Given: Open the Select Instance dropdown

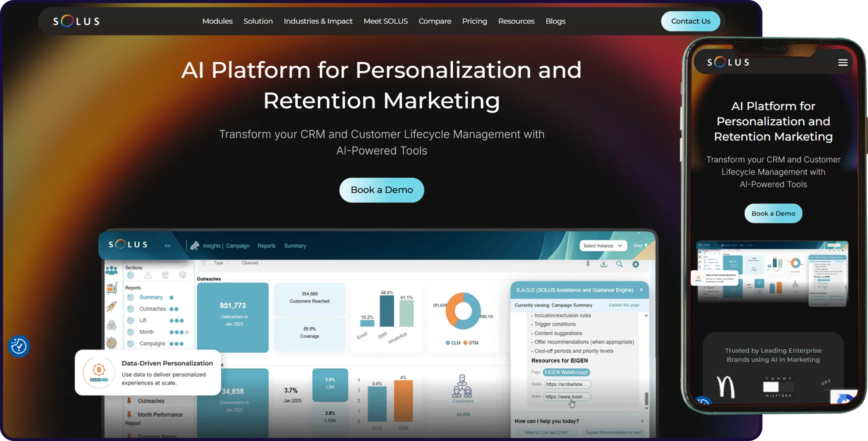Looking at the screenshot, I should (x=603, y=246).
